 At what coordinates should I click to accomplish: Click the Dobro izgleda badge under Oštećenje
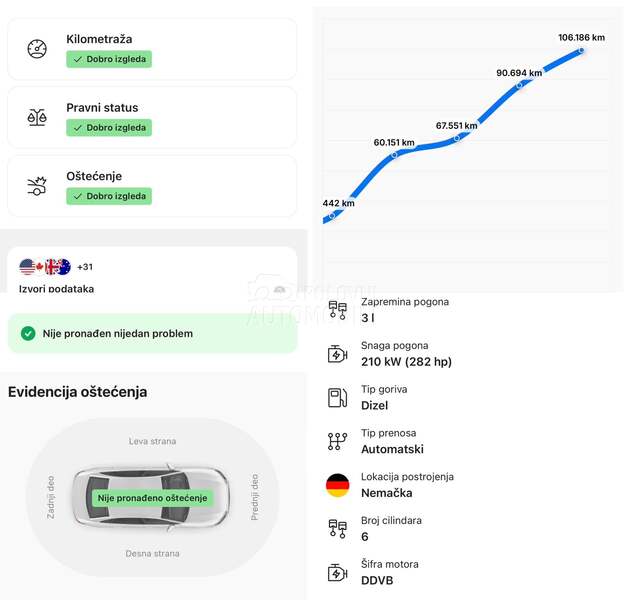[x=109, y=196]
